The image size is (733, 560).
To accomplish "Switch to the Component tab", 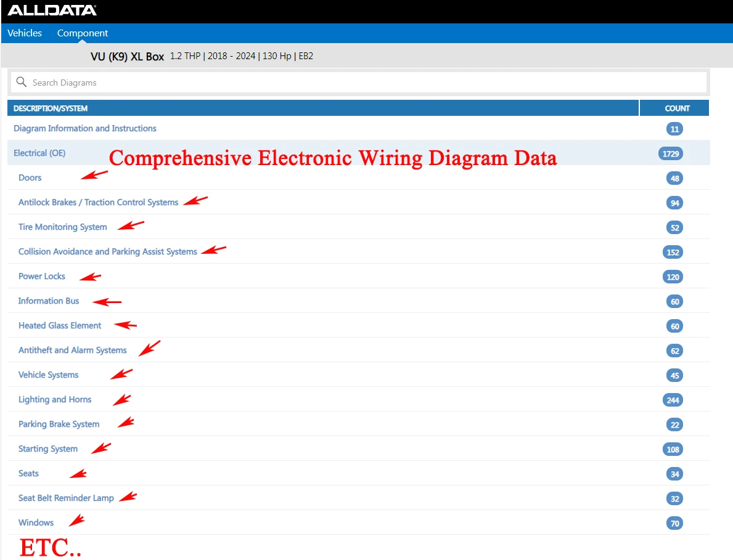I will pyautogui.click(x=82, y=33).
